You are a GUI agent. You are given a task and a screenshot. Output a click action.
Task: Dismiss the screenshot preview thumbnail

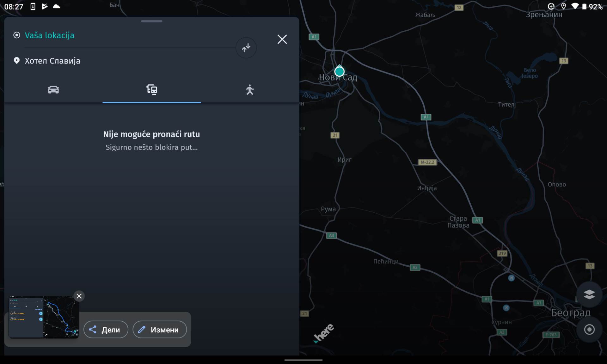pyautogui.click(x=79, y=296)
